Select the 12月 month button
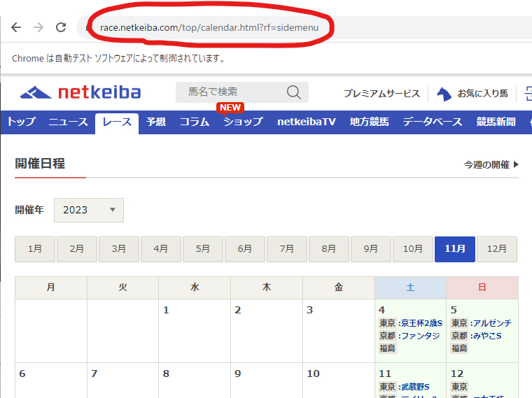Viewport: 532px width, 398px height. coord(497,249)
